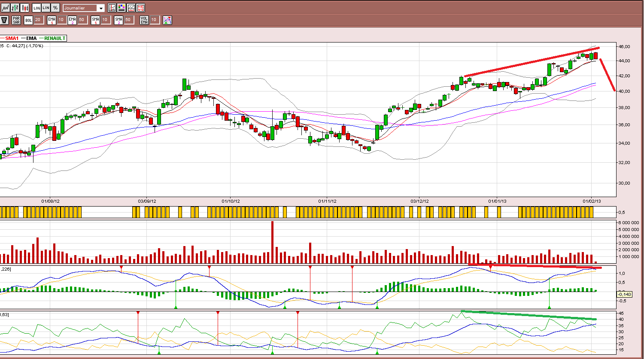Image resolution: width=644 pixels, height=359 pixels.
Task: Toggle the PAR SAR indicator
Action: (16, 20)
